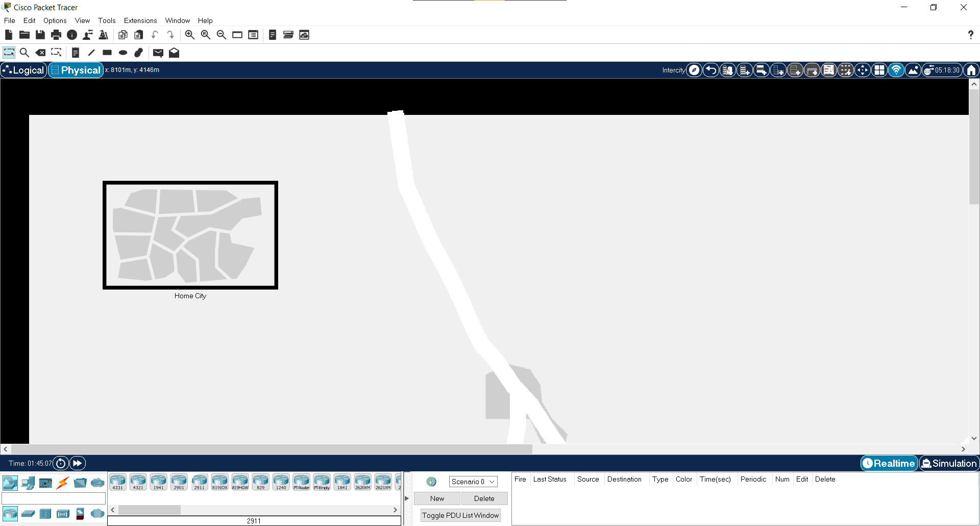980x526 pixels.
Task: Select the 1941 router device
Action: coord(159,482)
